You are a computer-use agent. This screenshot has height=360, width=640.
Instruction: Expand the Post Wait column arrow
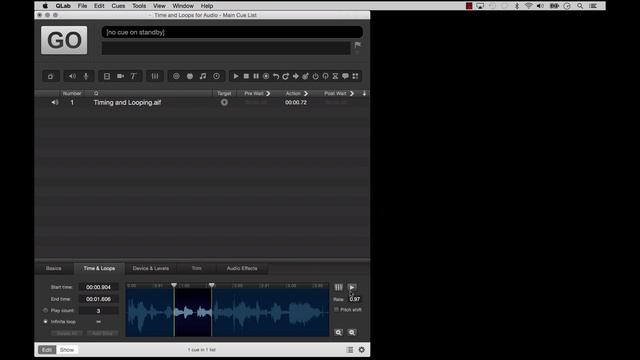tap(352, 93)
